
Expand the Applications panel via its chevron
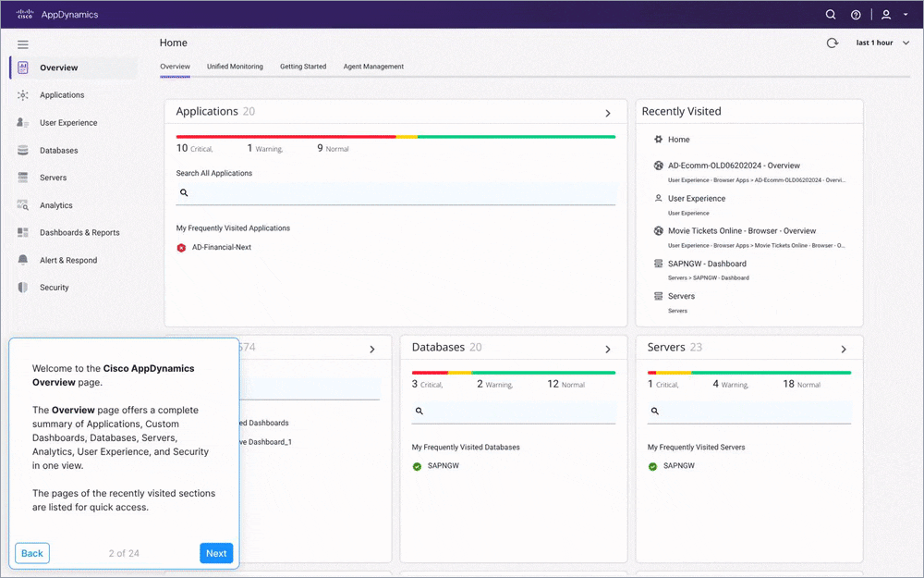(608, 112)
